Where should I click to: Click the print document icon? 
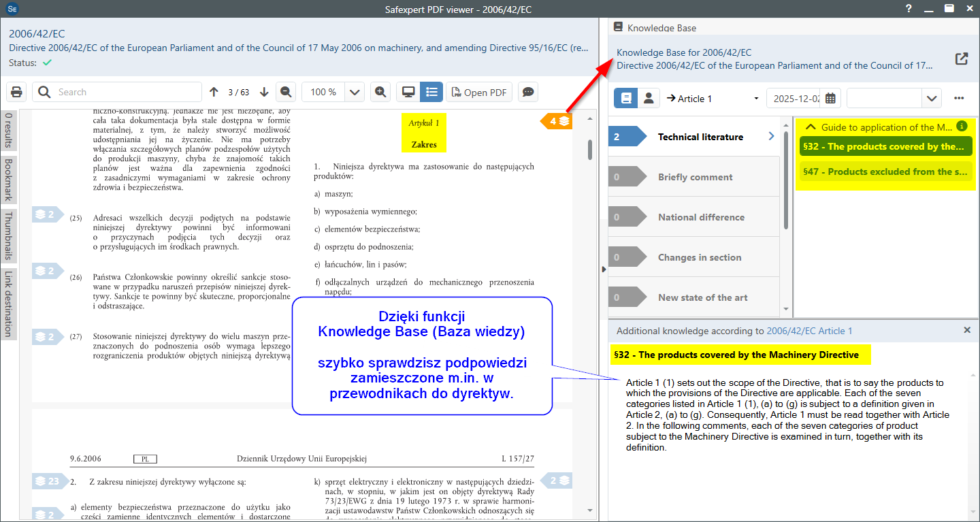pyautogui.click(x=17, y=92)
